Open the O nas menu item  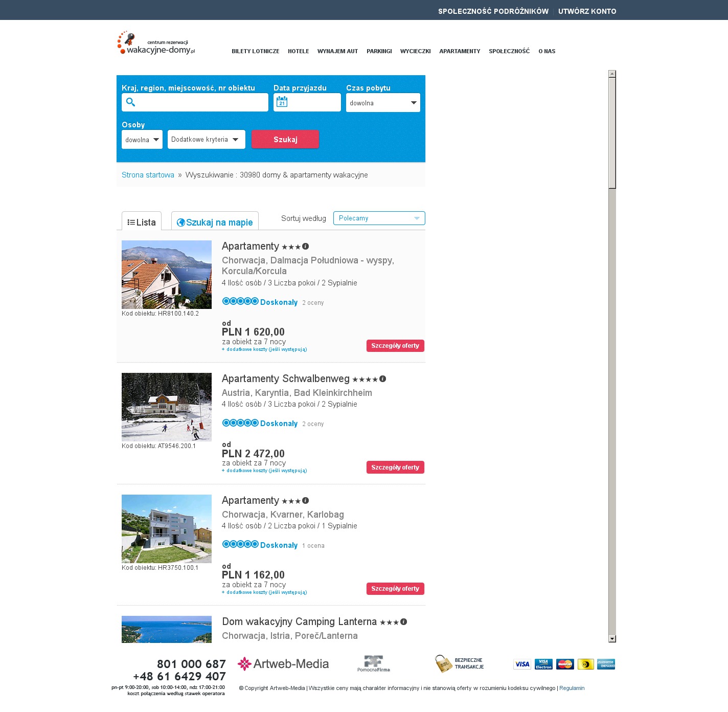click(547, 51)
